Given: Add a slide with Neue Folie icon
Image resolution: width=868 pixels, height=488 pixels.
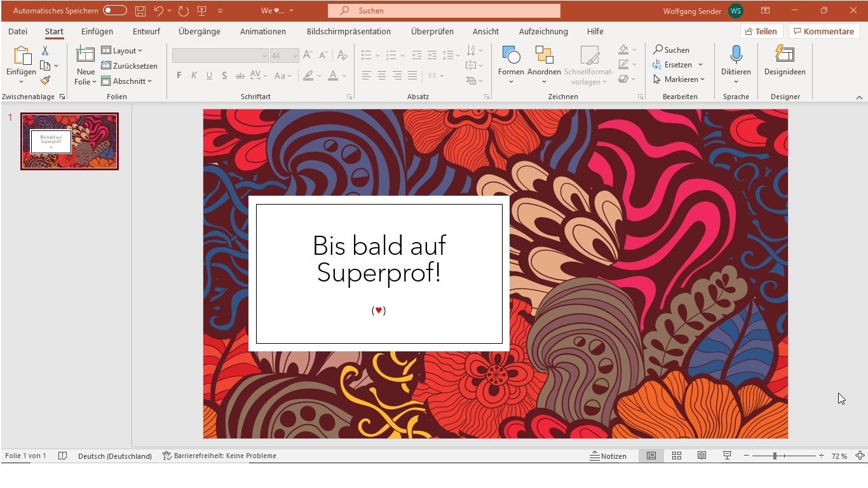Looking at the screenshot, I should click(85, 55).
